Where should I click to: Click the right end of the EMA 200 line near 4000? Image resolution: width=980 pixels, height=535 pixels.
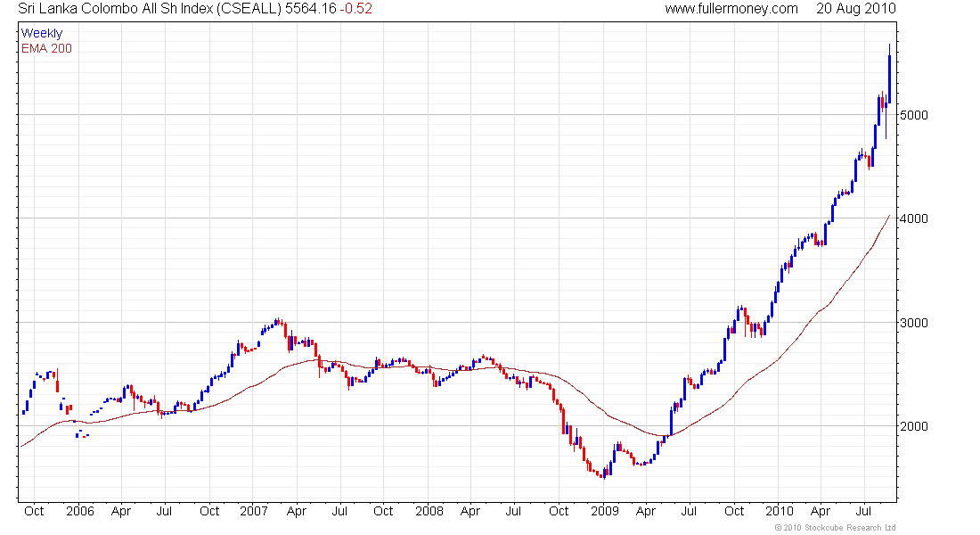[888, 217]
